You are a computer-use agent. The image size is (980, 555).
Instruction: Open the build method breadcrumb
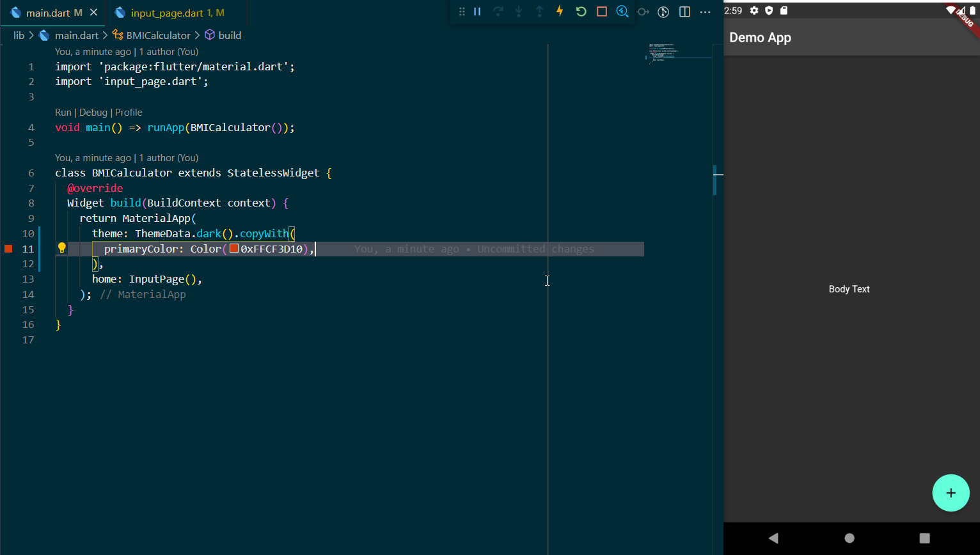coord(223,35)
